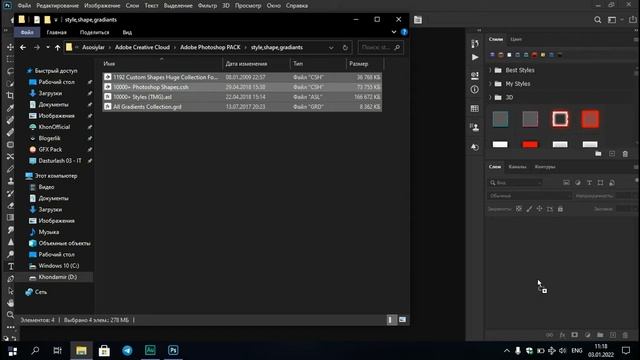Open the Clone Source panel icon
Screen dimensions: 640x360
click(475, 128)
